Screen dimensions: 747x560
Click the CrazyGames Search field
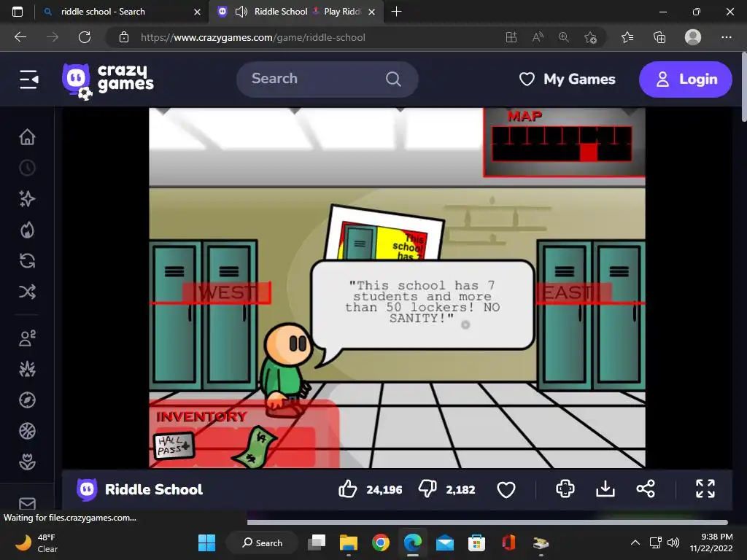(328, 79)
